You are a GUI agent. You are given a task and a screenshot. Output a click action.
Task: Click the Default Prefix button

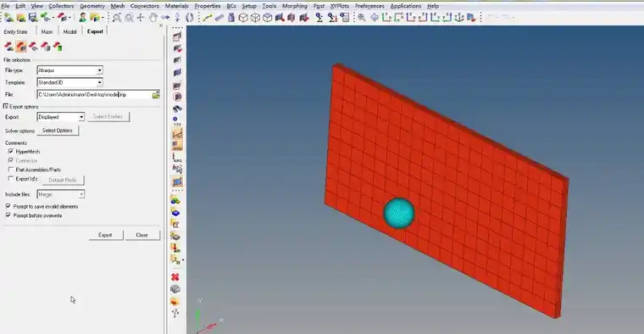(63, 180)
